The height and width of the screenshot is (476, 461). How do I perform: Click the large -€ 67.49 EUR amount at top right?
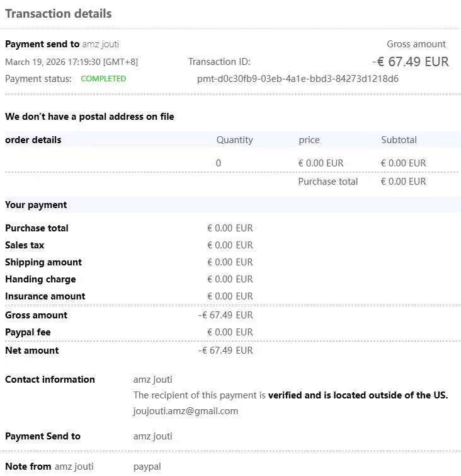click(x=410, y=61)
